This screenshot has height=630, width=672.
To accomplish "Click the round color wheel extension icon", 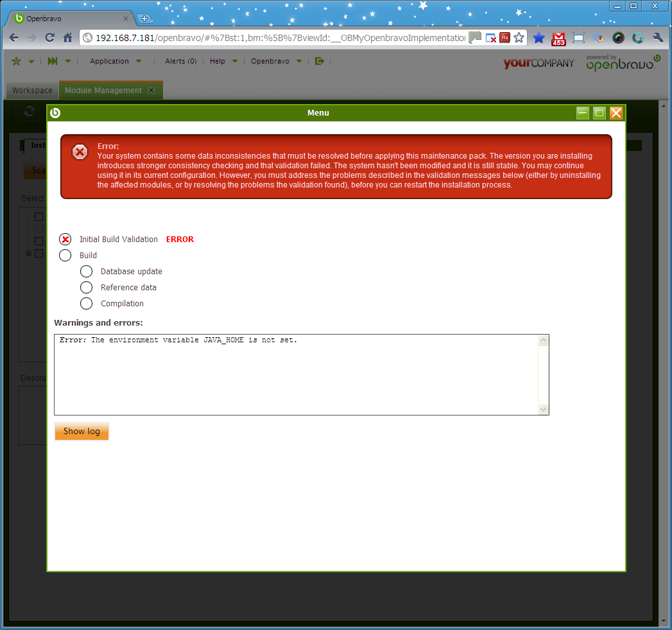I will pyautogui.click(x=618, y=38).
